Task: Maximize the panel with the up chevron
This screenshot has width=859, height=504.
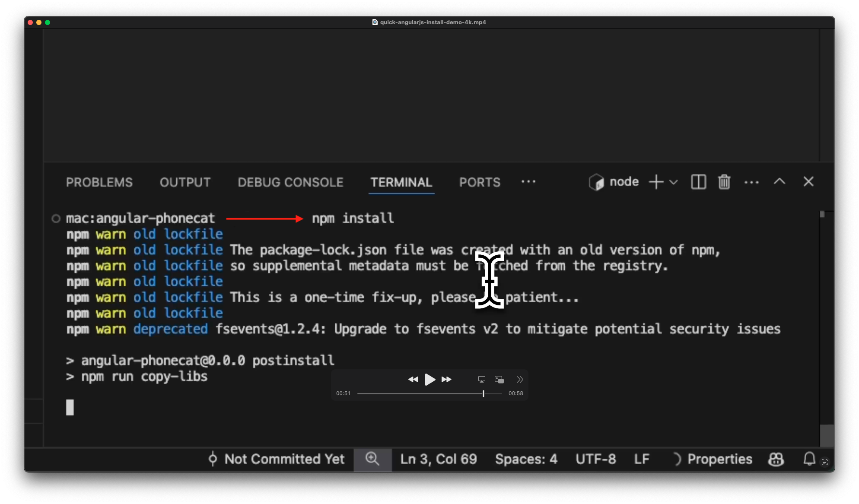Action: tap(779, 182)
